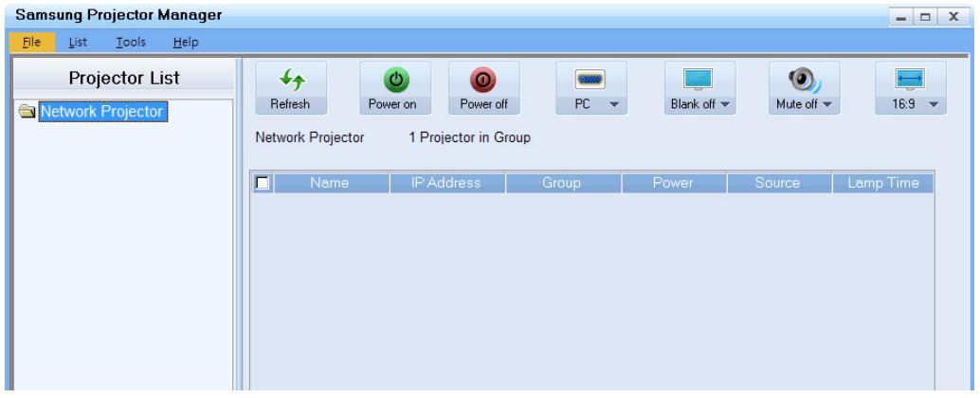The height and width of the screenshot is (398, 980).
Task: Open the Help menu
Action: coord(186,42)
